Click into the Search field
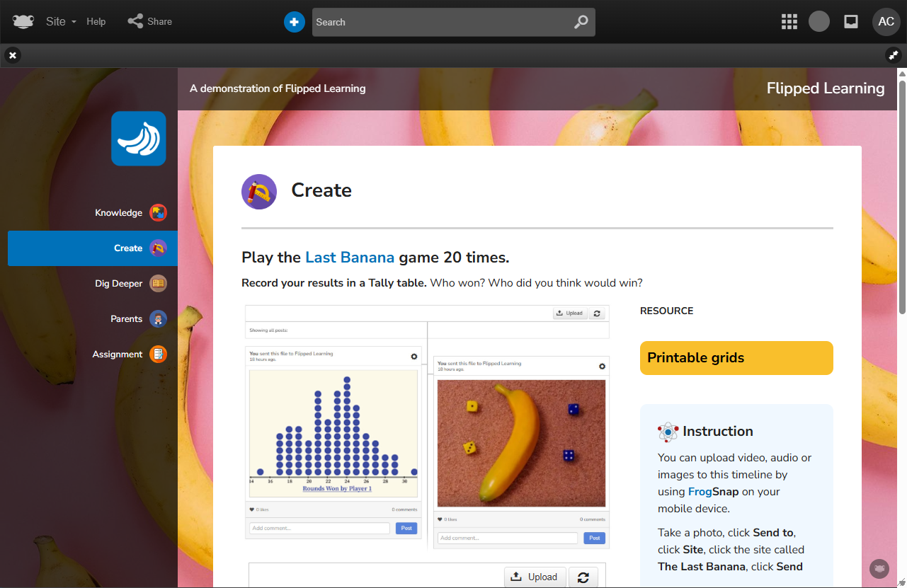Screen dimensions: 907x588 (439, 22)
